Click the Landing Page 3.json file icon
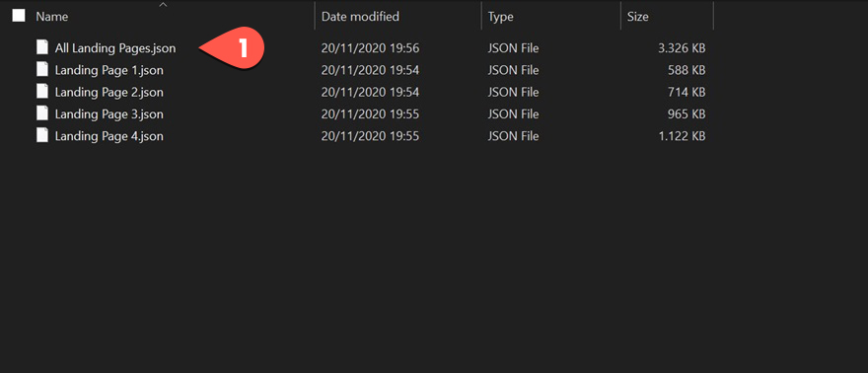 (x=42, y=113)
